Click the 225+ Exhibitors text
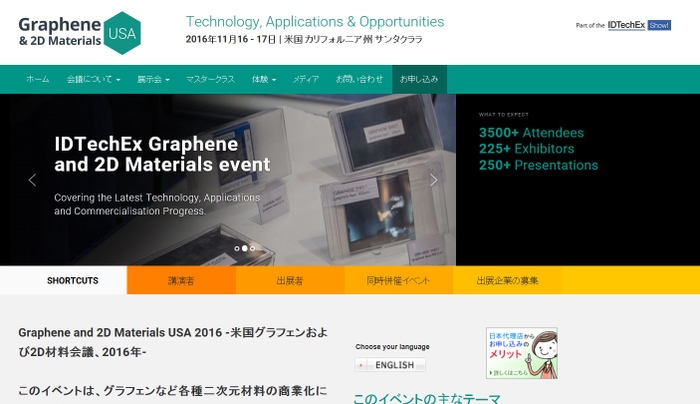This screenshot has height=404, width=700. pyautogui.click(x=526, y=149)
